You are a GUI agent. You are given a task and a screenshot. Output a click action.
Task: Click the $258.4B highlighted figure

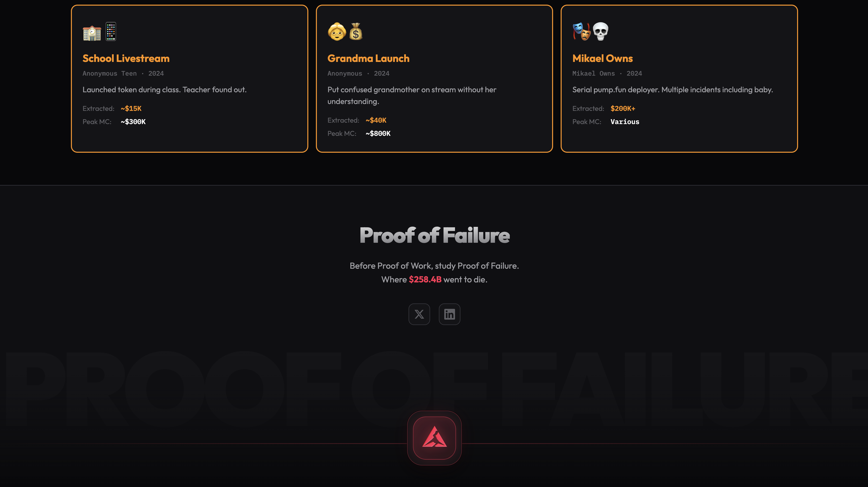(425, 279)
